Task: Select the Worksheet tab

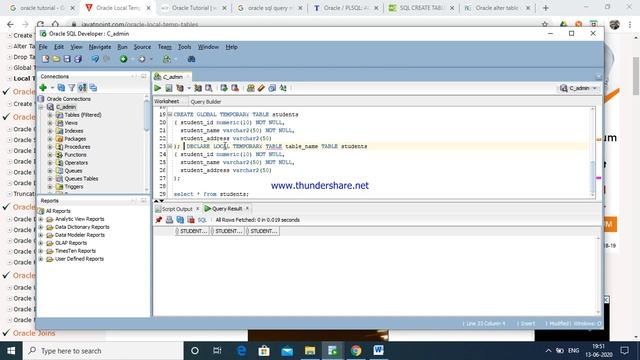Action: (x=167, y=101)
